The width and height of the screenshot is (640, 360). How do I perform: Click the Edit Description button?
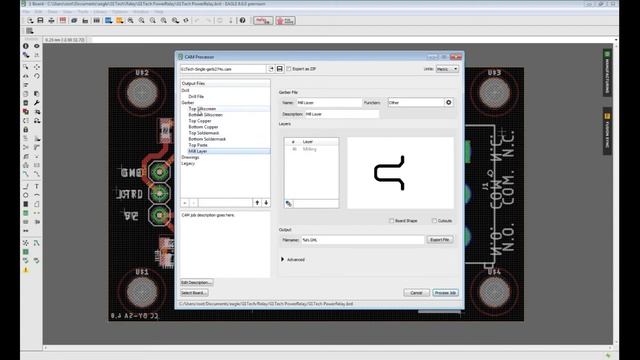point(197,282)
